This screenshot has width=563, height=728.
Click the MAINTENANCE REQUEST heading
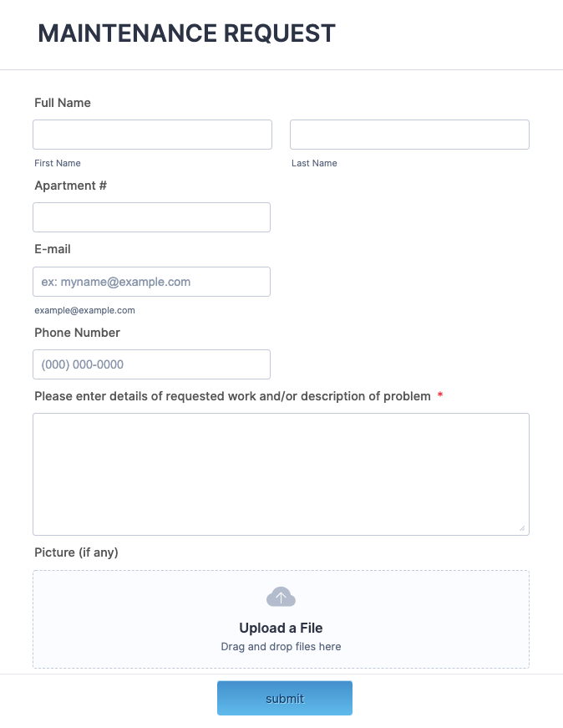(186, 33)
